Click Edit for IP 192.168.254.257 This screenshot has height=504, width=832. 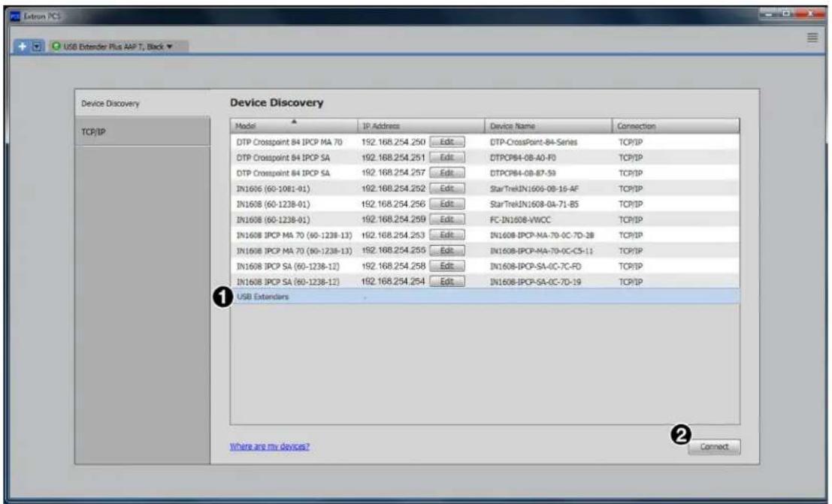click(447, 173)
